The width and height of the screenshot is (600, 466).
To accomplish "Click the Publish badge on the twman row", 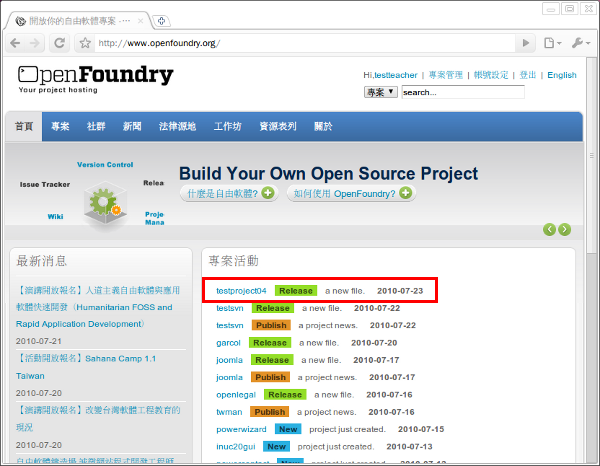I will (269, 412).
